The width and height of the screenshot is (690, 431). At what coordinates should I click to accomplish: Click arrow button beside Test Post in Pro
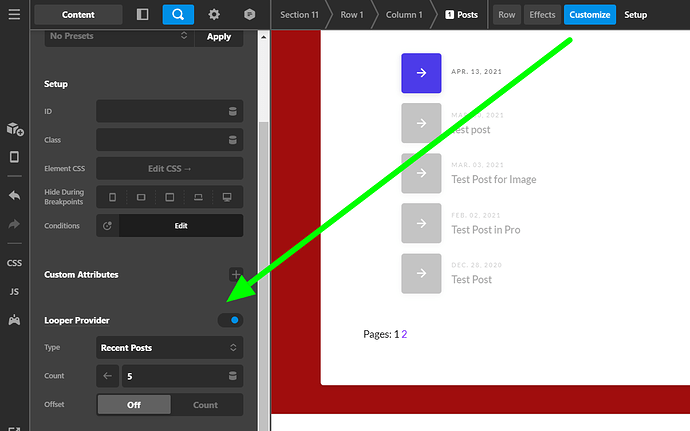click(x=421, y=223)
